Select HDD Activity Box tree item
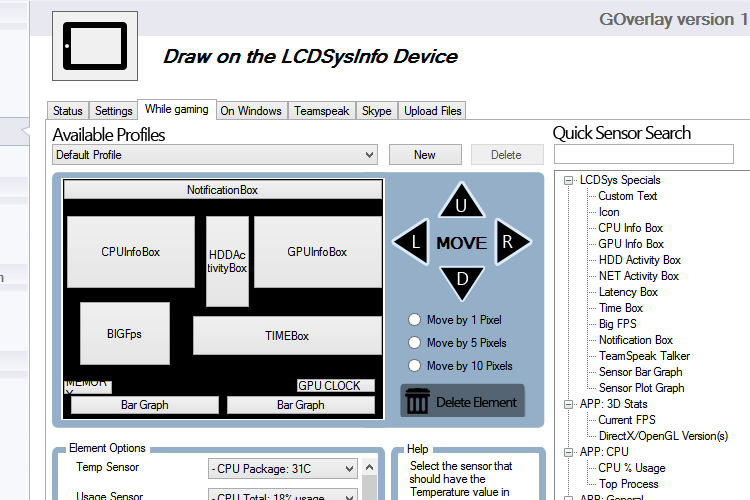The width and height of the screenshot is (750, 500). 640,260
